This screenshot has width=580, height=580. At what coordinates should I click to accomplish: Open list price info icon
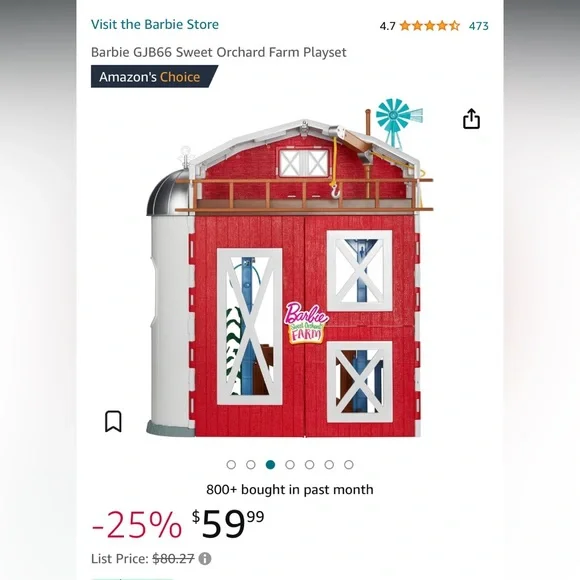click(x=205, y=558)
